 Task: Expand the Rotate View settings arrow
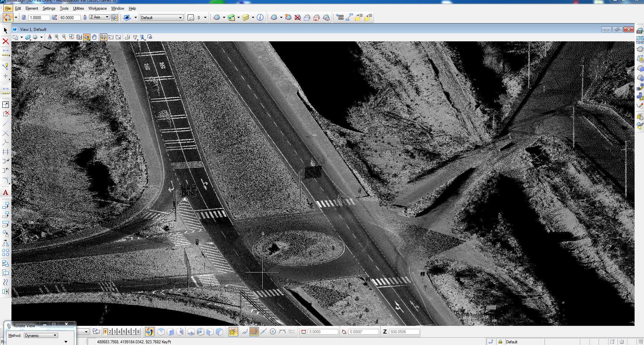(x=66, y=342)
